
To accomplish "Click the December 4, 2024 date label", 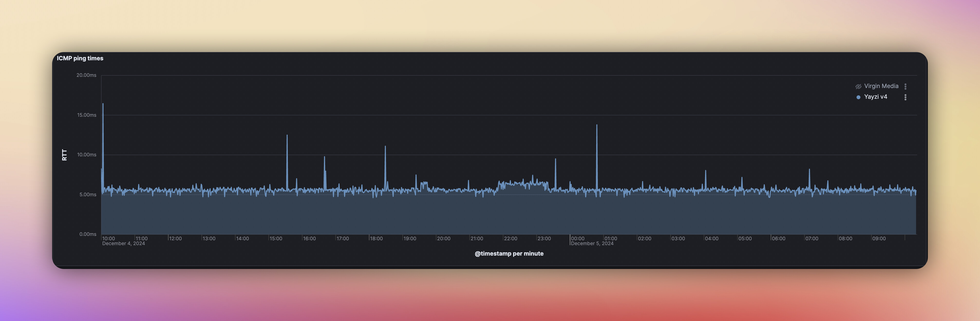I will click(124, 243).
